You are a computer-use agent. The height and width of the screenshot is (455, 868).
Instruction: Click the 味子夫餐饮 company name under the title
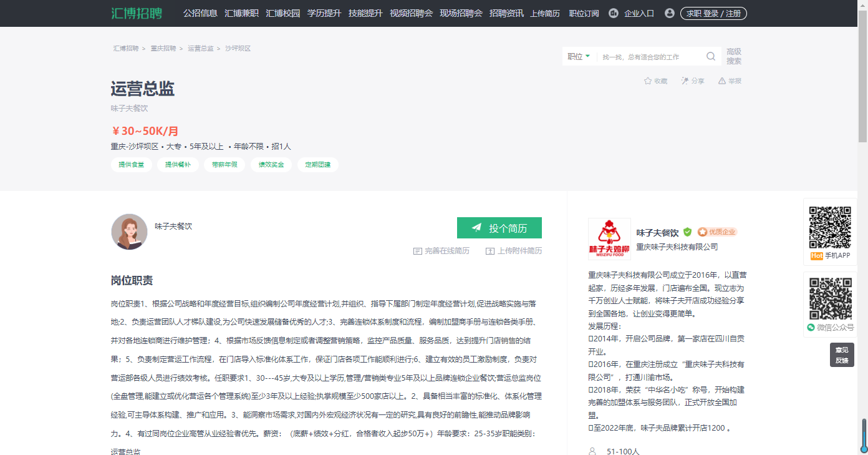[130, 108]
